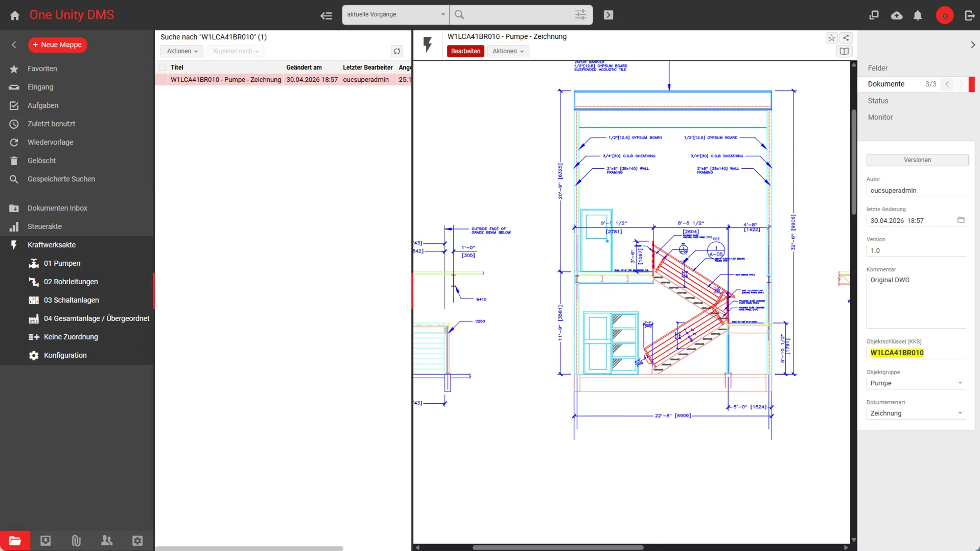The height and width of the screenshot is (551, 980).
Task: Open the Kopieren nach dropdown
Action: click(235, 51)
